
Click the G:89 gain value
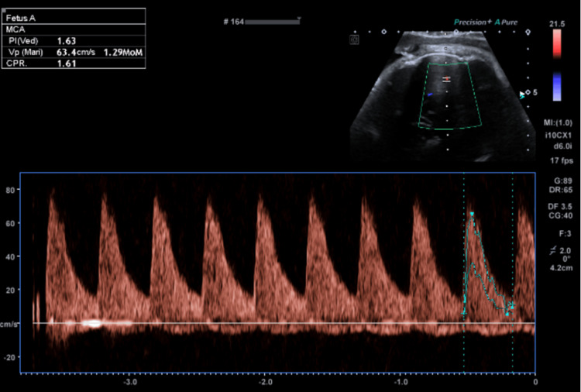pyautogui.click(x=563, y=181)
